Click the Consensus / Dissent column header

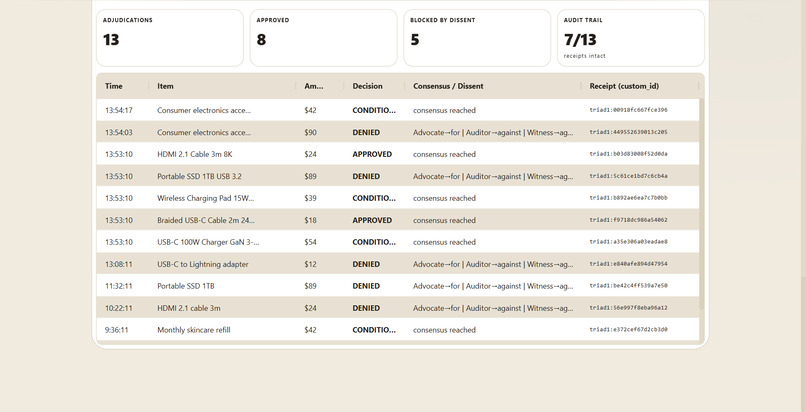(x=448, y=86)
